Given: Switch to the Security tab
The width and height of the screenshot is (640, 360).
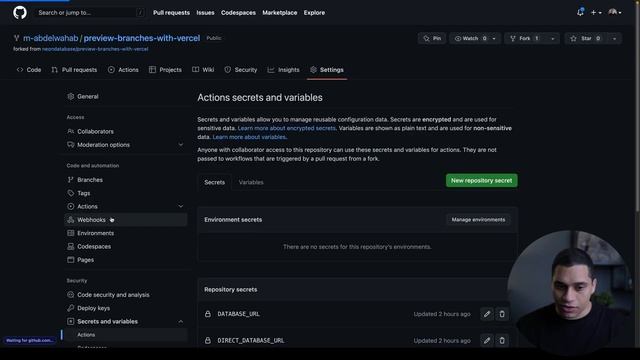Looking at the screenshot, I should click(241, 70).
